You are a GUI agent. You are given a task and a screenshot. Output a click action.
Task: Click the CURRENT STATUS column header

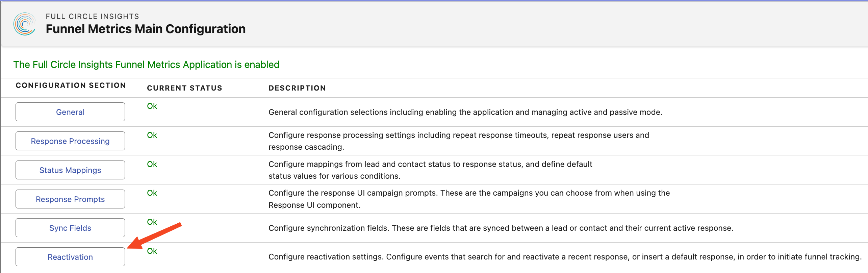pyautogui.click(x=185, y=88)
